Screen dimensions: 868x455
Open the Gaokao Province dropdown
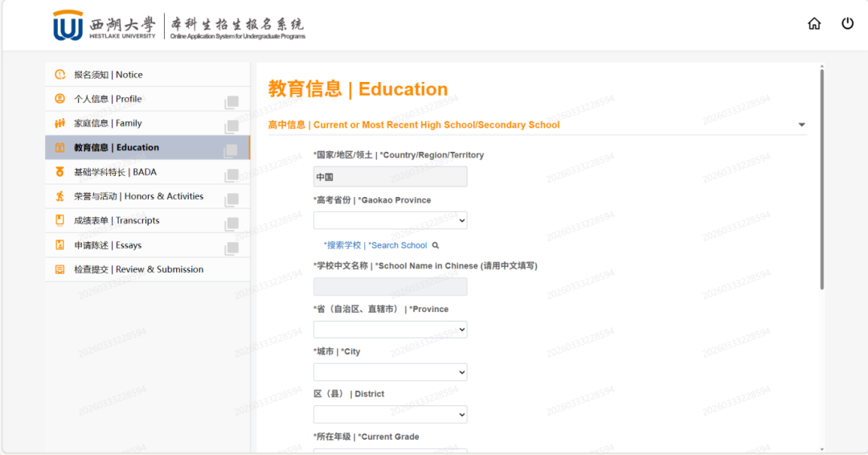pos(391,220)
